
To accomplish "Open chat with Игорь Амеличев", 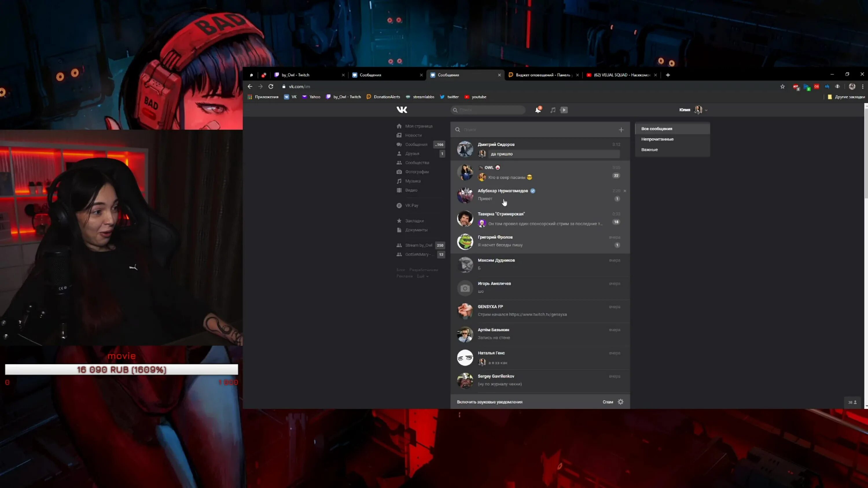I will click(x=540, y=288).
